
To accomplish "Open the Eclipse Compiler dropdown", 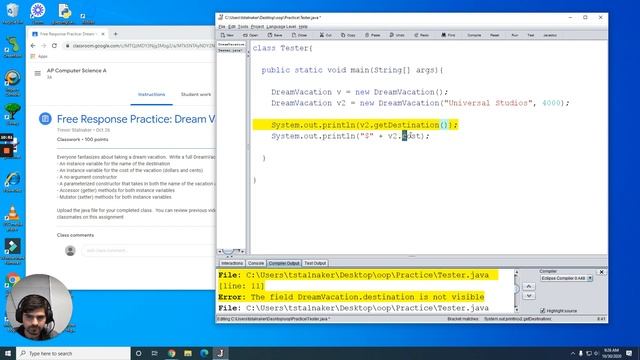I will point(566,278).
